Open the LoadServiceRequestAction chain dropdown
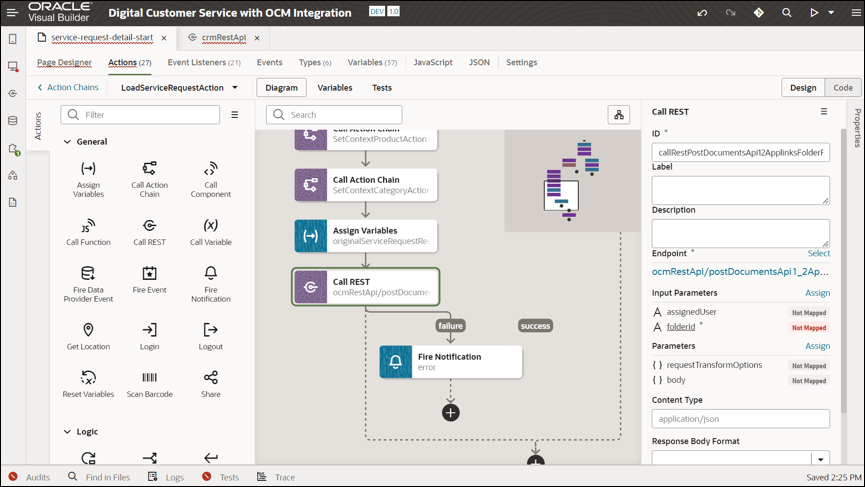 click(235, 87)
